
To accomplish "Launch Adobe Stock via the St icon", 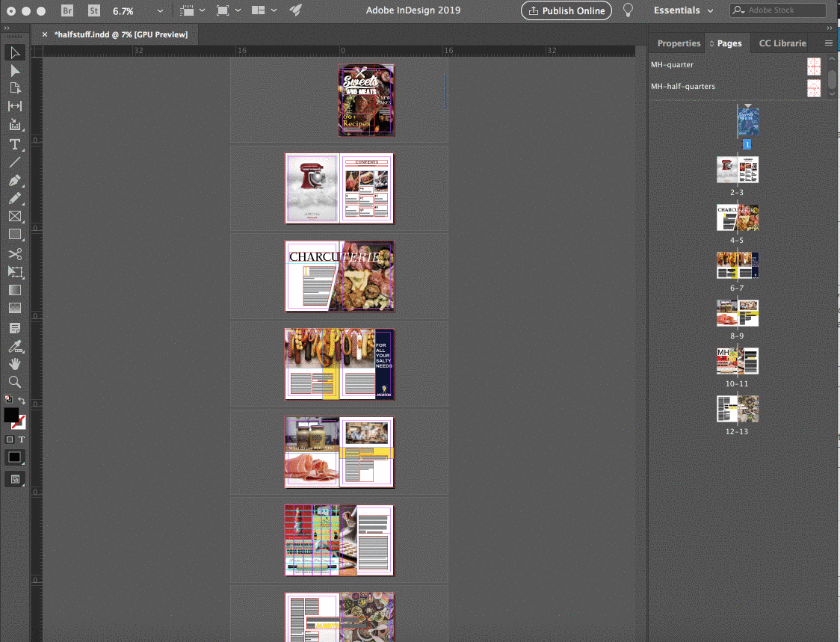I will click(93, 10).
